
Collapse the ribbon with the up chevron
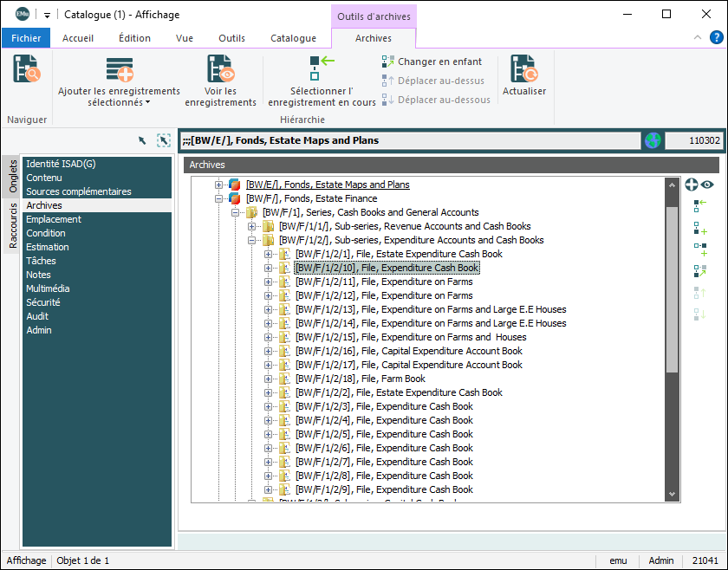(x=698, y=38)
